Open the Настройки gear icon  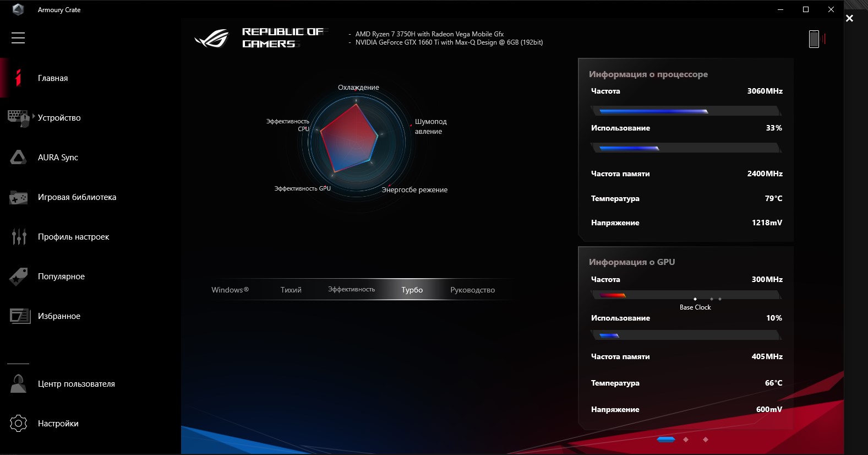(18, 424)
